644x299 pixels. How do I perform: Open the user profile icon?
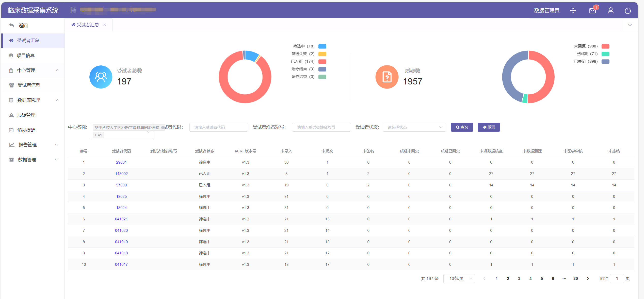(611, 10)
